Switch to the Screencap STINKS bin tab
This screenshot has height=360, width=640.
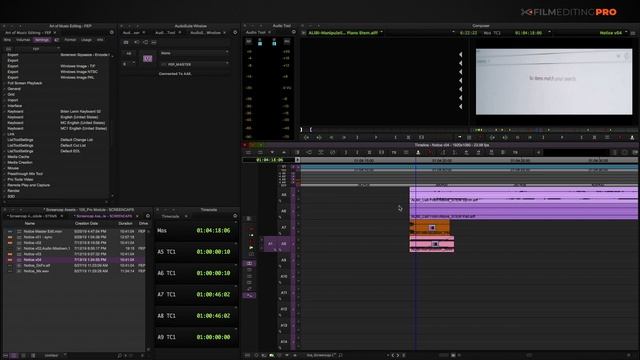[33, 216]
